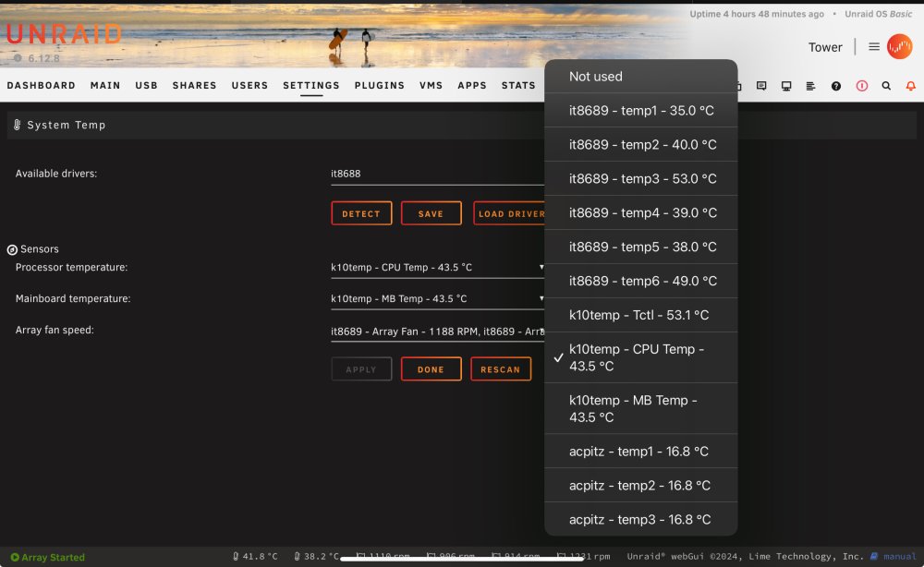Click the Tower server name

pyautogui.click(x=825, y=47)
